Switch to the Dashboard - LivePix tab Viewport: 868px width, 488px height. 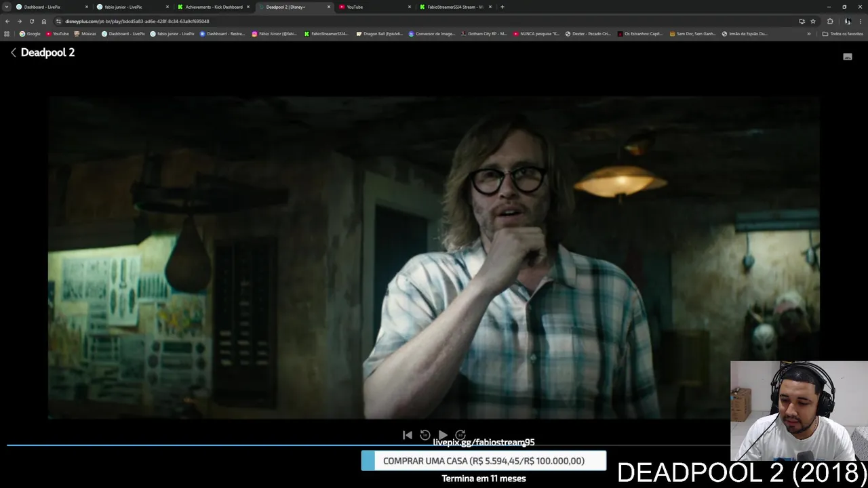pos(52,7)
